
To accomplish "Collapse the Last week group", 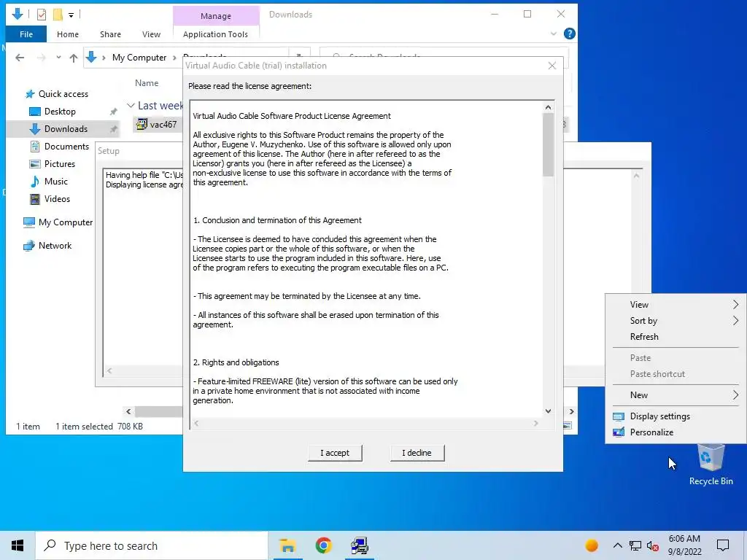I will (x=131, y=106).
